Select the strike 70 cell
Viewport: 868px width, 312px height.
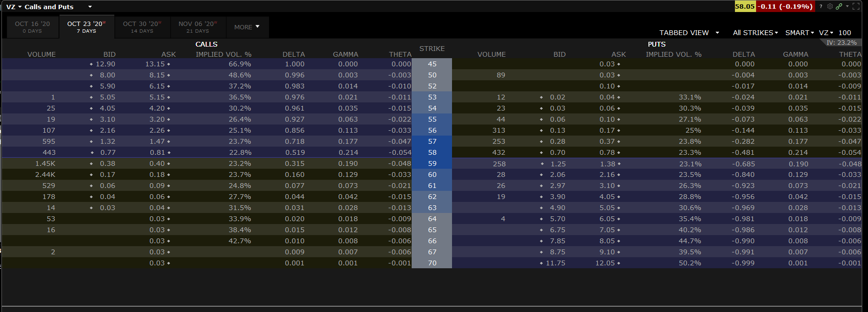tap(432, 263)
